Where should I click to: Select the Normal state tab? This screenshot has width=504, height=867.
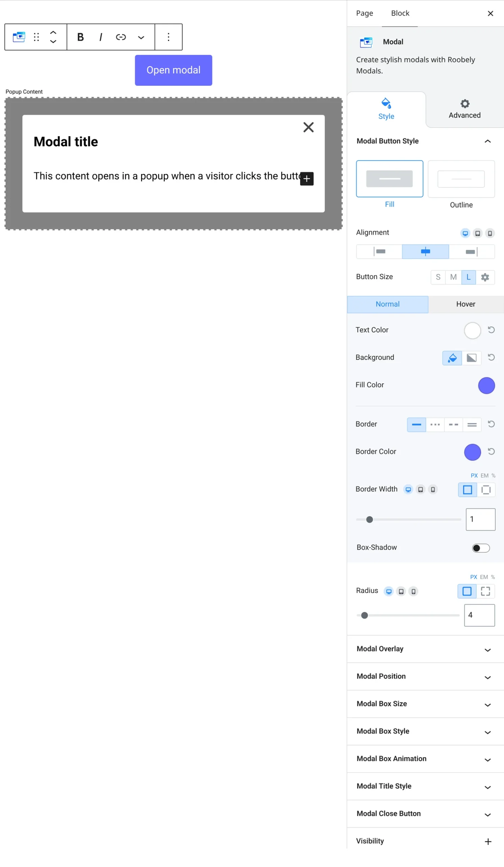pos(388,304)
